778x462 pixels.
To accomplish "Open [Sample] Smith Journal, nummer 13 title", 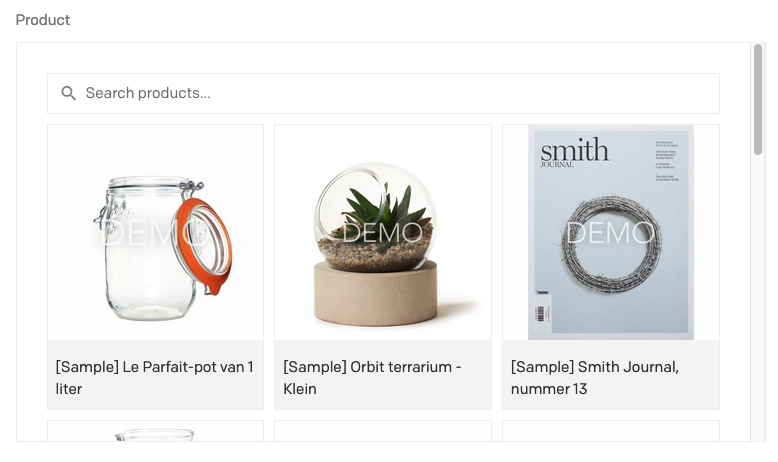I will [594, 378].
